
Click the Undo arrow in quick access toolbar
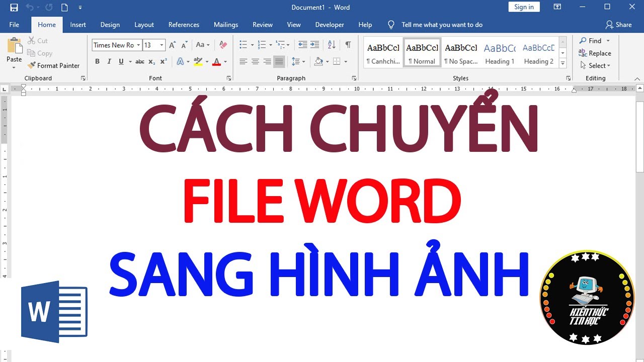coord(30,8)
